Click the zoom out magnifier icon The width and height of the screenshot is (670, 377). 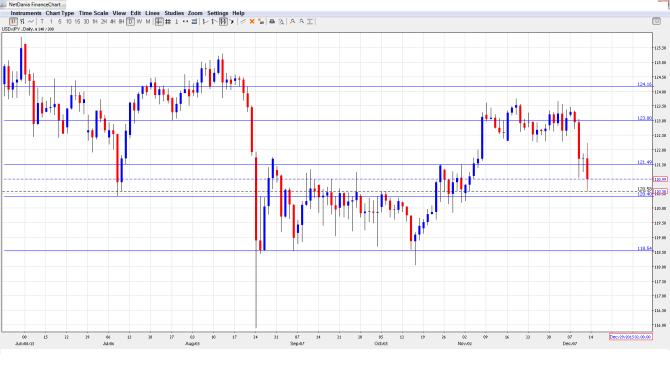[x=301, y=21]
